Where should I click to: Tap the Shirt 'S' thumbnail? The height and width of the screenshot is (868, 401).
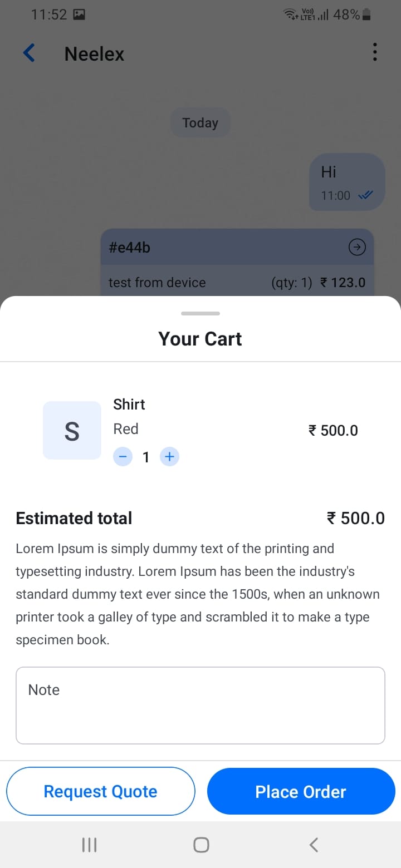point(72,431)
